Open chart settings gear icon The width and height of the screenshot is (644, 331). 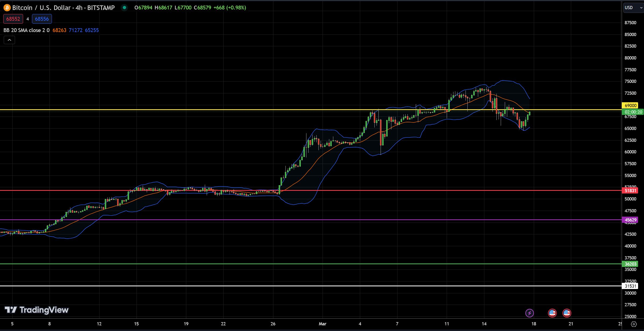[634, 324]
